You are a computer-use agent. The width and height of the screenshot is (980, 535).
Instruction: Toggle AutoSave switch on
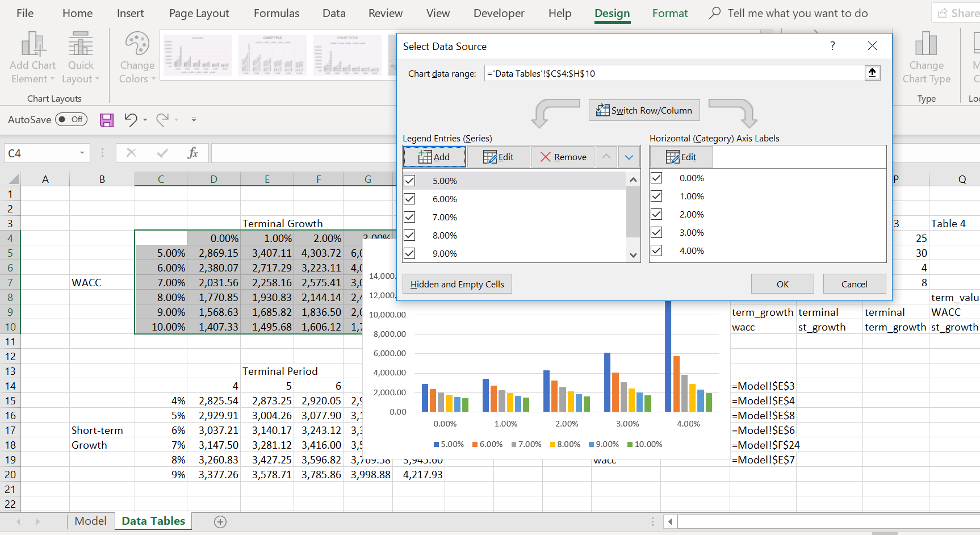[71, 119]
